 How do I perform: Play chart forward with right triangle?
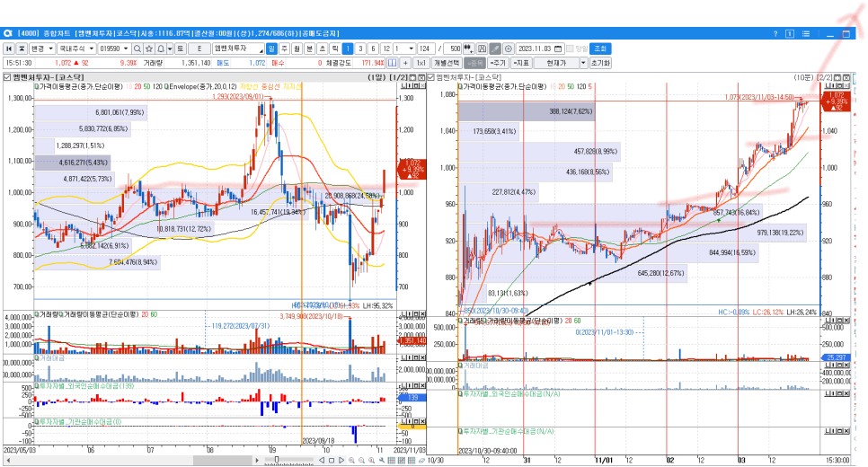click(341, 461)
